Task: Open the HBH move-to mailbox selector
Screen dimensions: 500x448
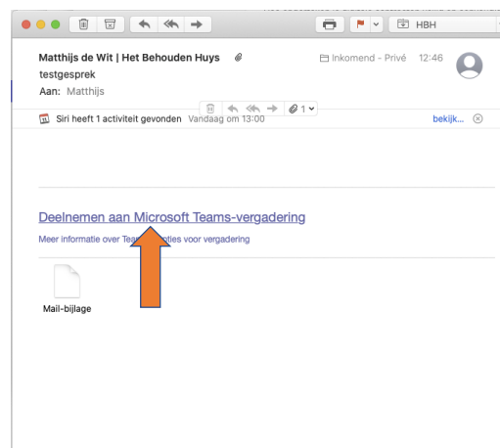Action: [444, 24]
